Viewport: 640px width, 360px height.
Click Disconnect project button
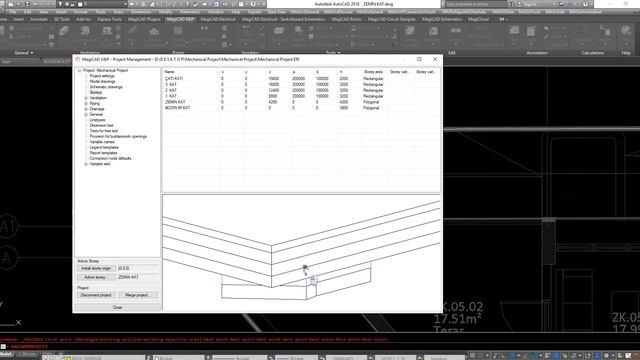click(x=96, y=295)
